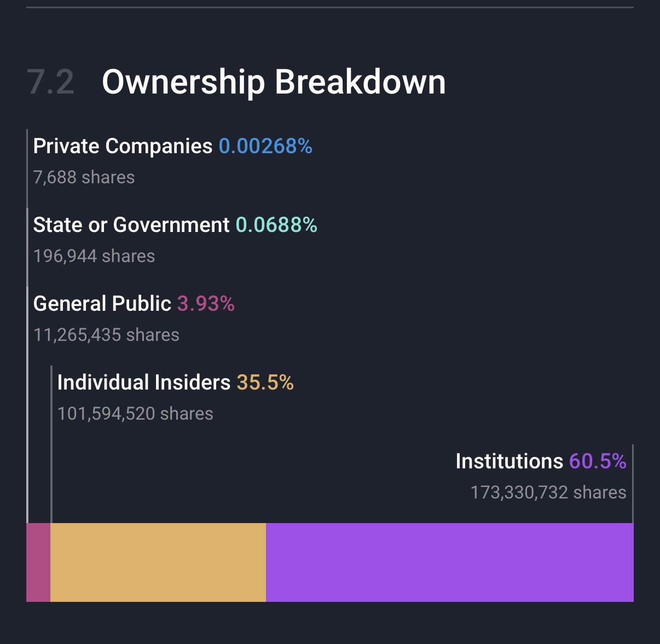This screenshot has width=660, height=644.
Task: Click the Ownership Breakdown section heading
Action: 274,82
